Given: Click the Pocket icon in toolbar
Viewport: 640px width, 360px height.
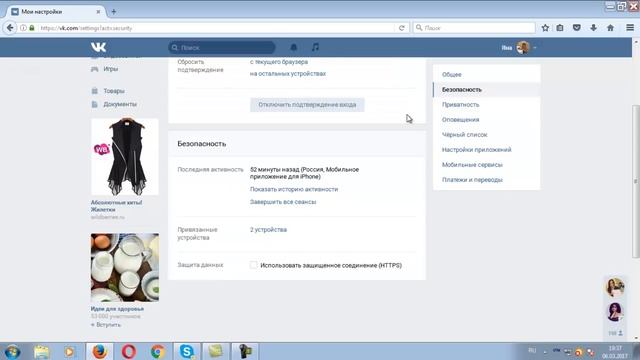Looking at the screenshot, I should (x=576, y=28).
